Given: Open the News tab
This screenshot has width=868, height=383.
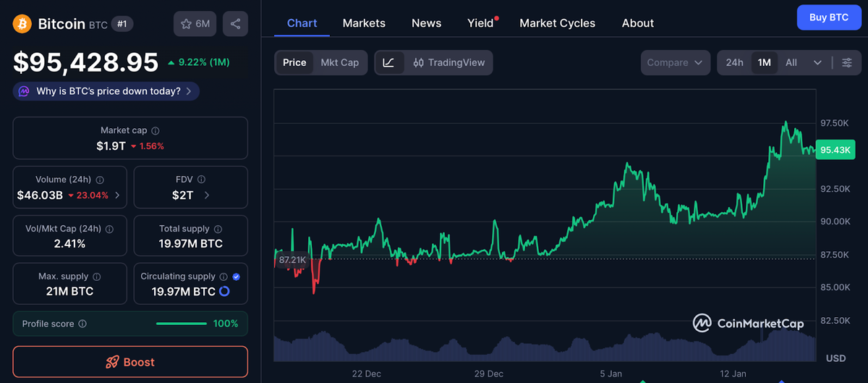Looking at the screenshot, I should point(427,23).
